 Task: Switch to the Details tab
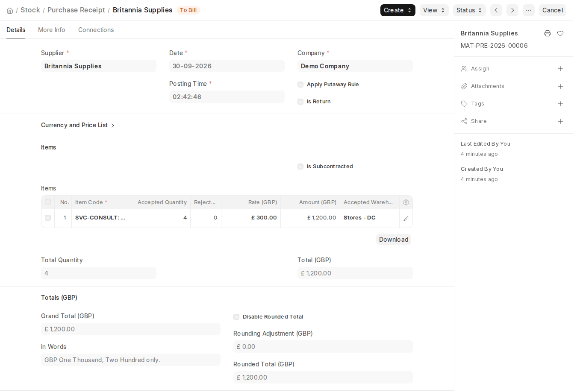pos(16,30)
